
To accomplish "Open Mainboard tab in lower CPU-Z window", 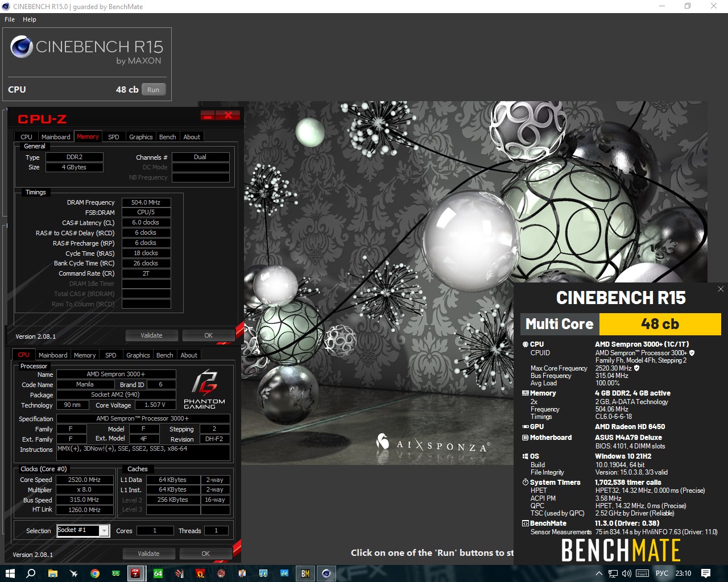I will click(53, 355).
